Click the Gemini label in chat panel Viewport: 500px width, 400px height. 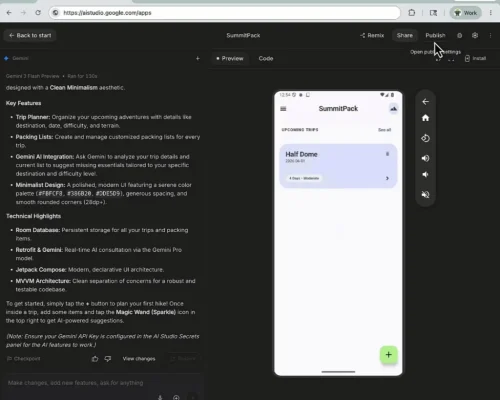pos(20,58)
